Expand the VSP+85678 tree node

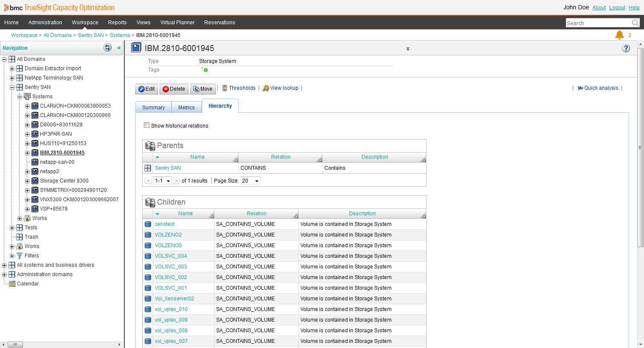(27, 209)
